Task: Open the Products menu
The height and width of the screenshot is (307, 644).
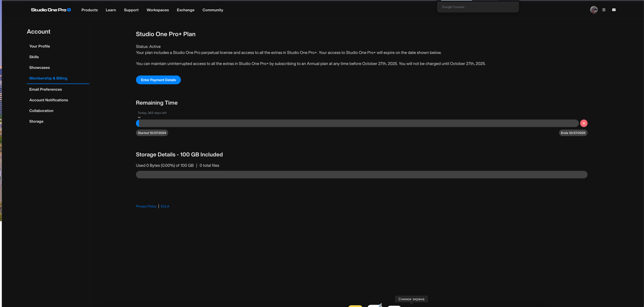Action: [90, 10]
